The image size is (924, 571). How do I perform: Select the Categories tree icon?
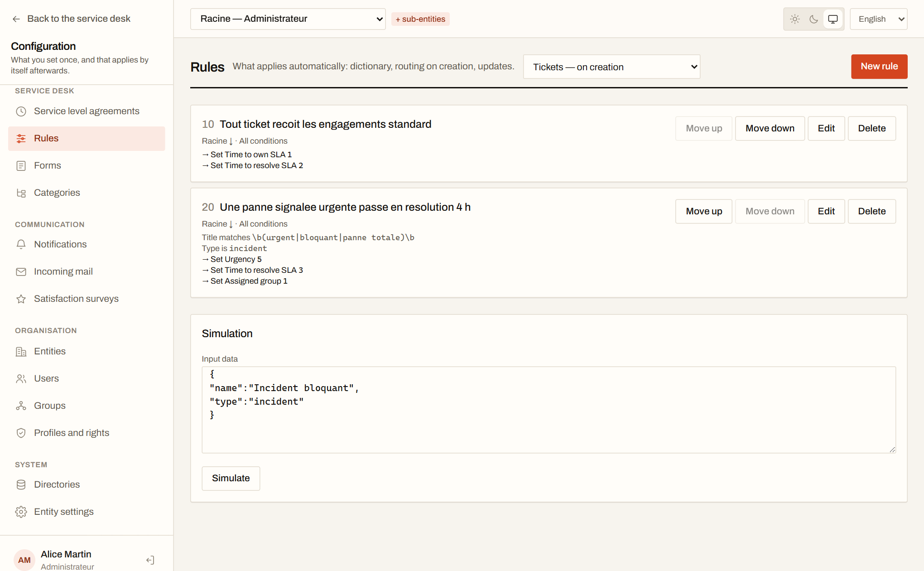point(21,193)
